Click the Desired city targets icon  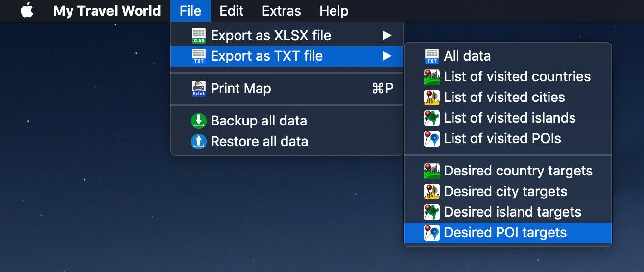[x=432, y=192]
